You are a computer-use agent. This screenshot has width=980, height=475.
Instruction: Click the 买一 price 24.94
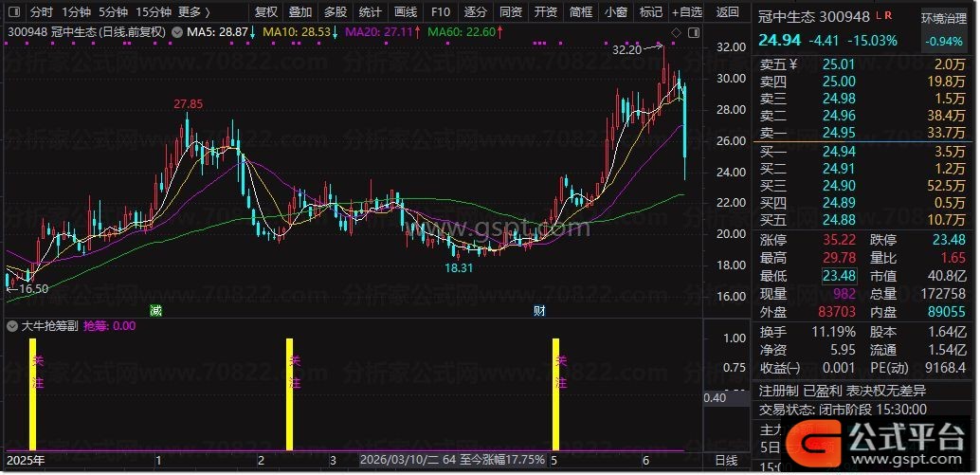point(840,152)
